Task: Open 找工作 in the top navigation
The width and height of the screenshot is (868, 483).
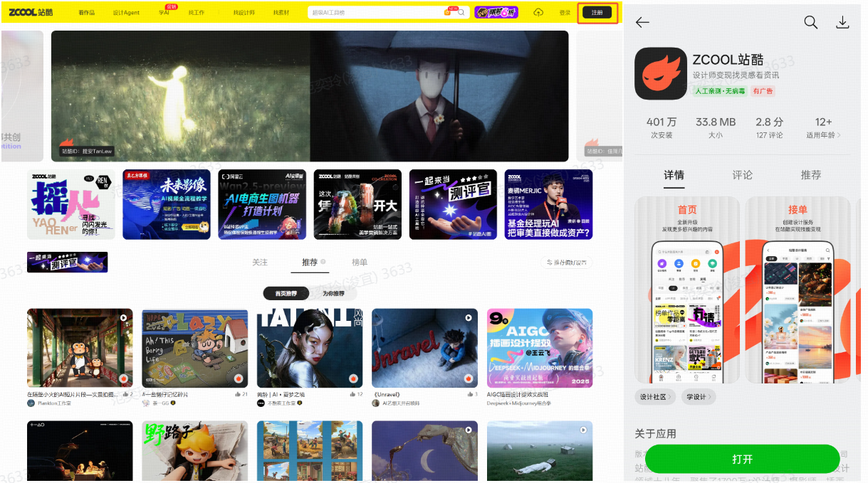Action: coord(197,13)
